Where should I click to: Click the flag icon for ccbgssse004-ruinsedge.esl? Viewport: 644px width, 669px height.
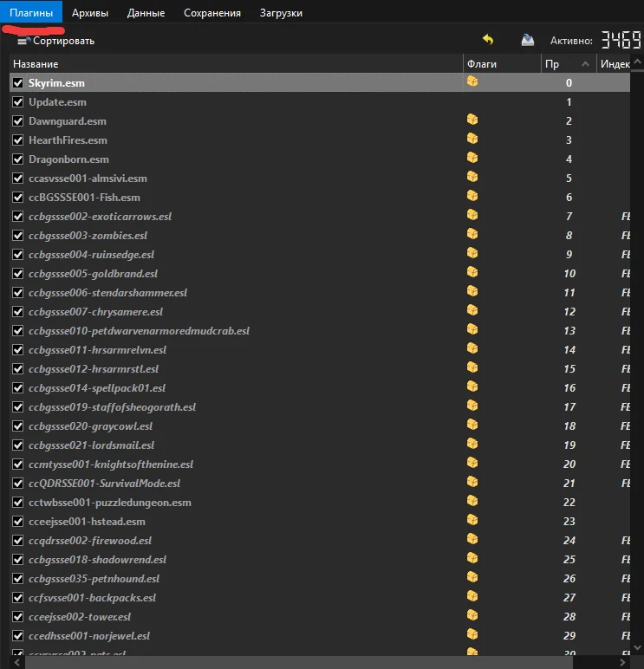click(472, 252)
